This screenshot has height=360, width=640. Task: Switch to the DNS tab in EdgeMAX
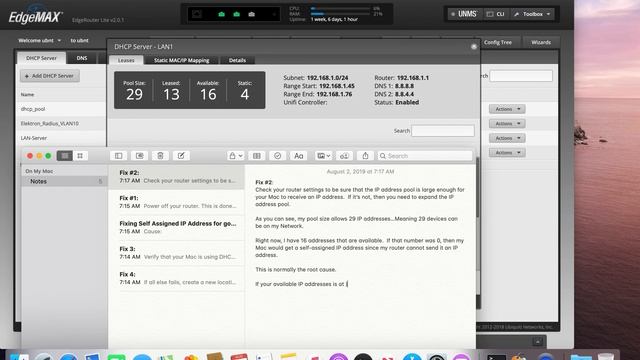82,58
